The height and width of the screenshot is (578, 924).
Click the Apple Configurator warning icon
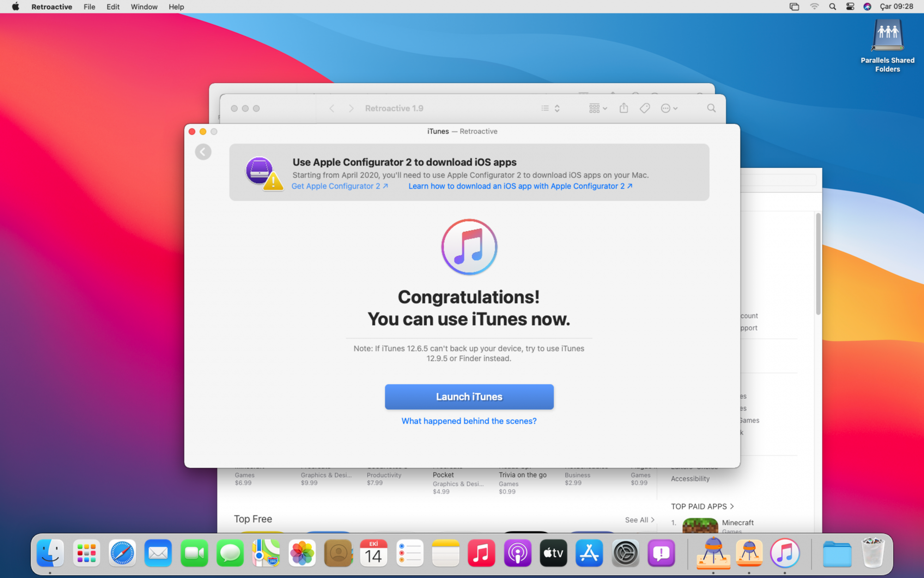coord(264,173)
